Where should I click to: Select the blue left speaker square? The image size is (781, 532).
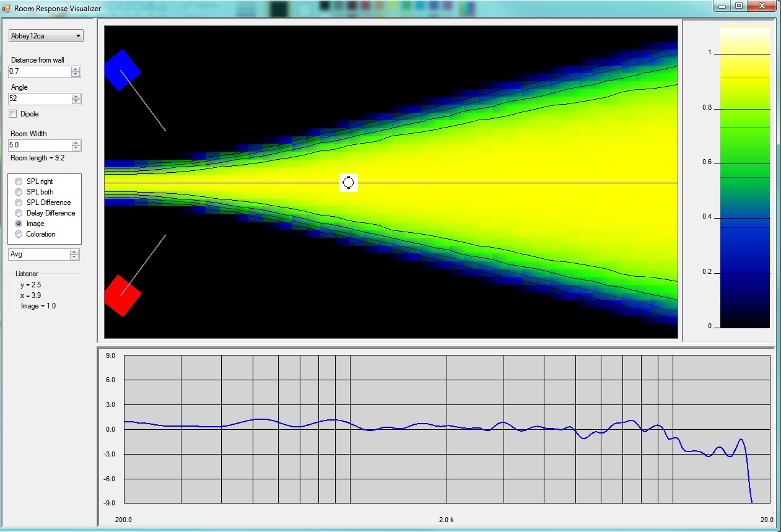click(123, 70)
